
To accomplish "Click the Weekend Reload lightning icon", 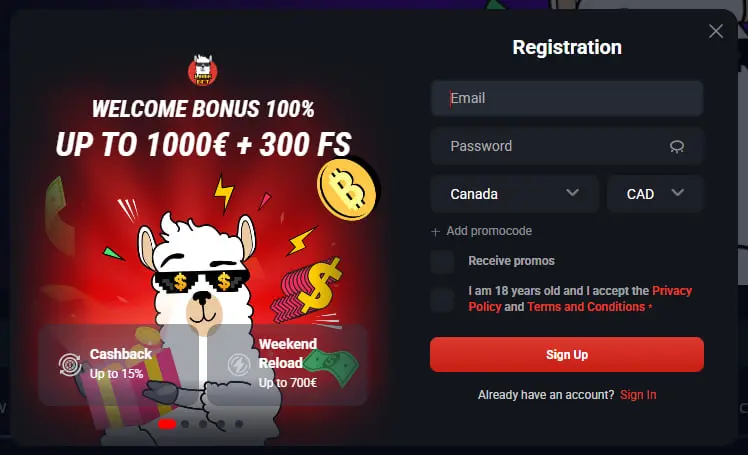I will point(239,365).
